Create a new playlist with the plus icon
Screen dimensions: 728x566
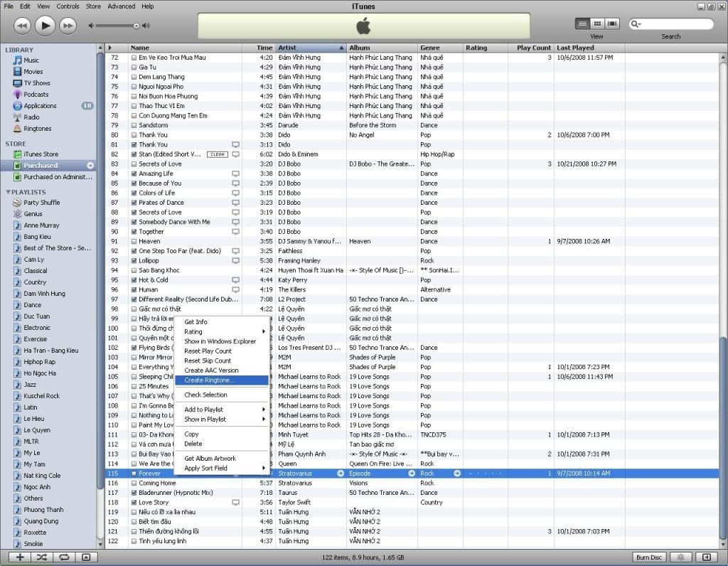pyautogui.click(x=19, y=557)
